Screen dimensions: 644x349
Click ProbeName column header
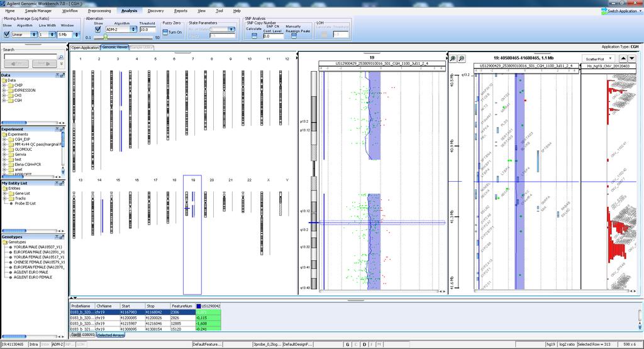click(x=82, y=306)
